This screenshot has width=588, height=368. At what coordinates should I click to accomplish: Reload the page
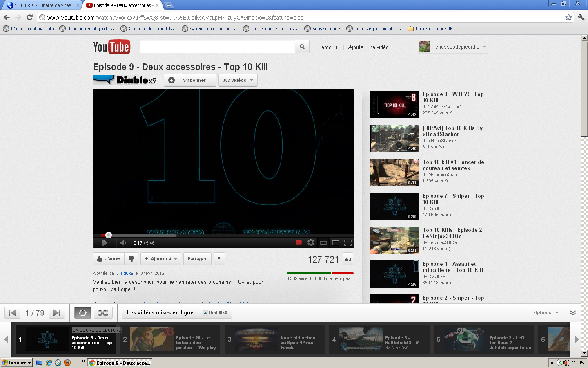pyautogui.click(x=29, y=18)
